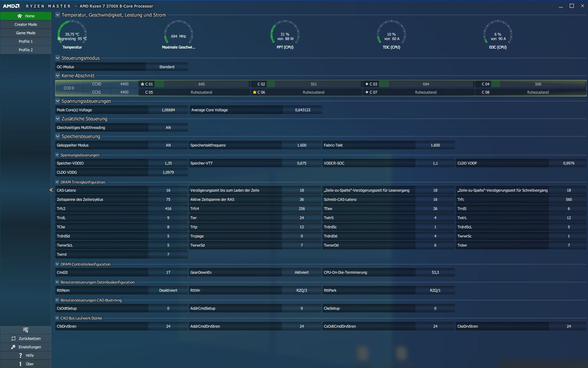Click the VDDCR-SOC value 1,1

click(x=435, y=163)
